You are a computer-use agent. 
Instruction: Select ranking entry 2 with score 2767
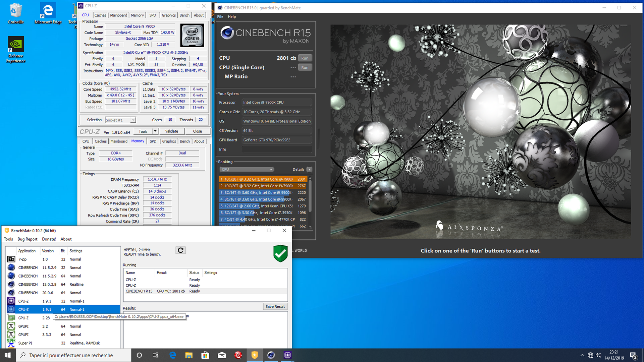tap(263, 186)
